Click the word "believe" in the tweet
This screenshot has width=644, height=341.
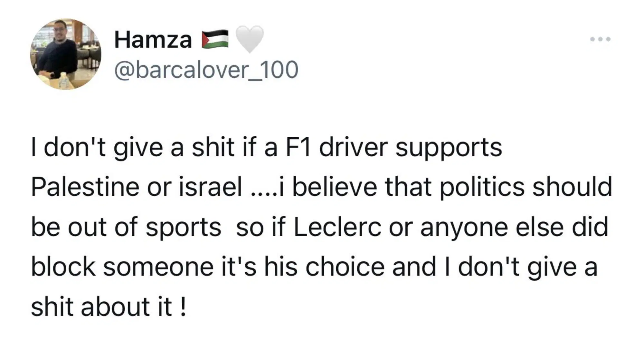(x=334, y=187)
